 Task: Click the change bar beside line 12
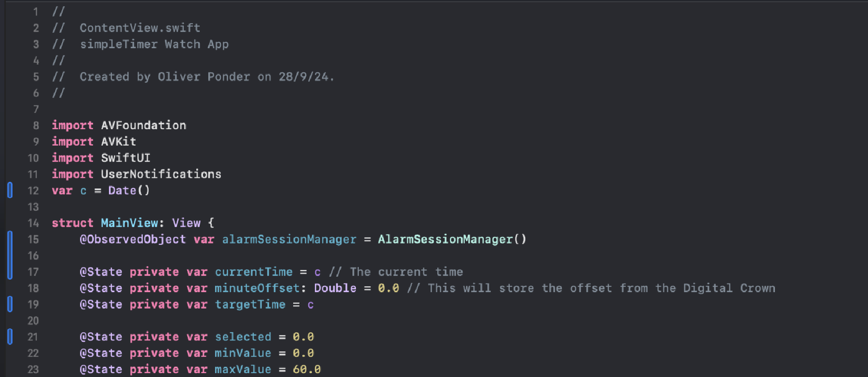click(x=10, y=190)
